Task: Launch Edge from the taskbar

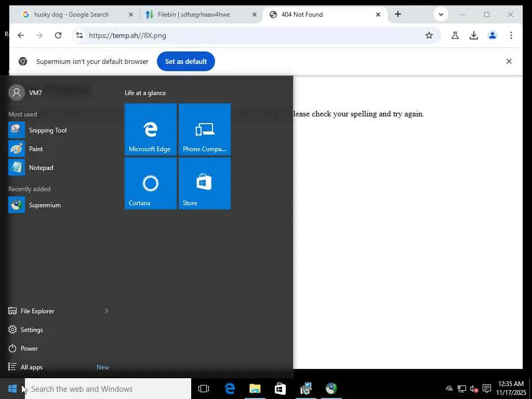Action: point(230,389)
